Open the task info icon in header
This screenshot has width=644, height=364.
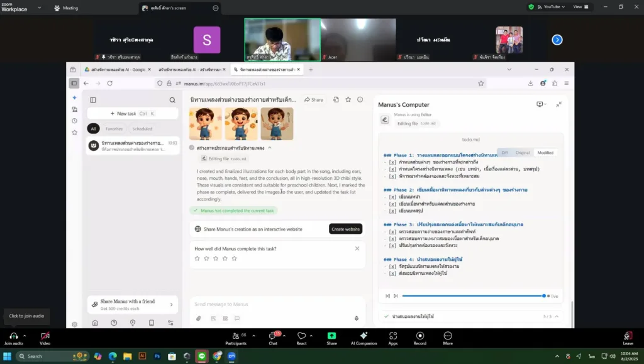360,99
